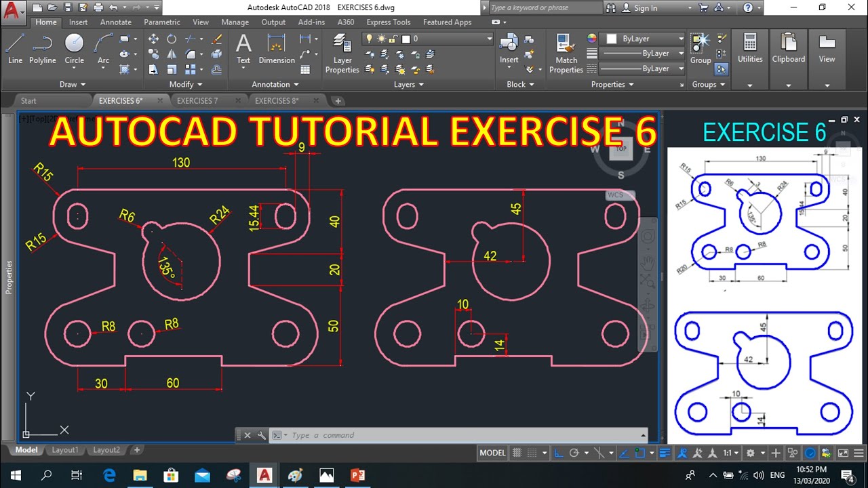
Task: Expand the Modify panel
Action: click(186, 85)
